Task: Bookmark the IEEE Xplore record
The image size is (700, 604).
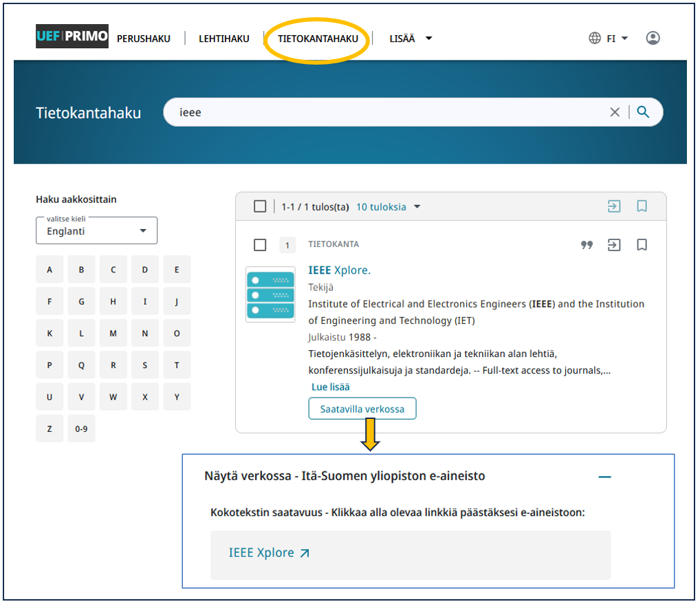Action: [642, 244]
